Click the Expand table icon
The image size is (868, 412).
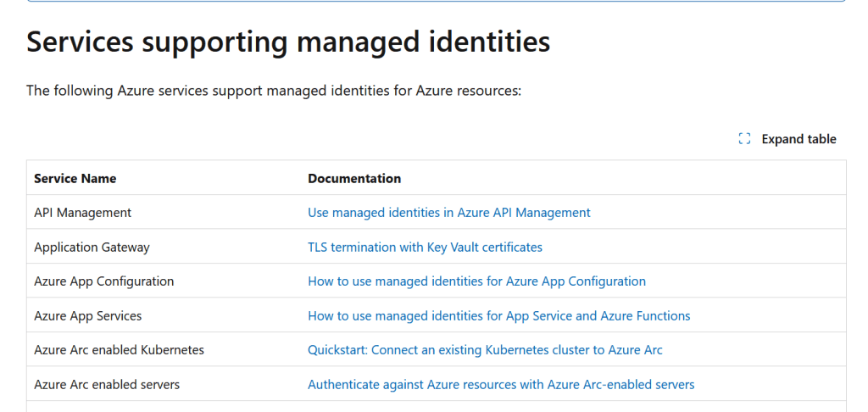click(744, 139)
